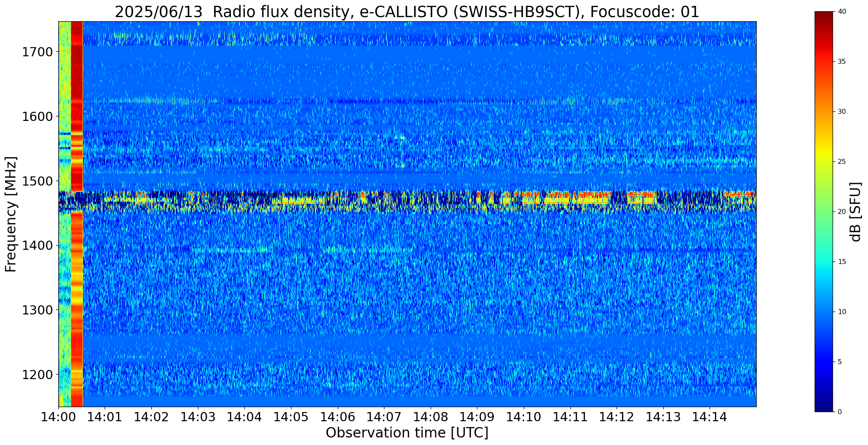
Task: Click the colorbar tick value 40
Action: point(842,12)
